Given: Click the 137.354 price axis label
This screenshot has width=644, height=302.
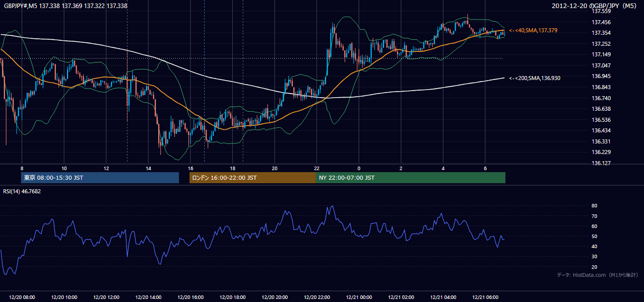Looking at the screenshot, I should (x=601, y=33).
